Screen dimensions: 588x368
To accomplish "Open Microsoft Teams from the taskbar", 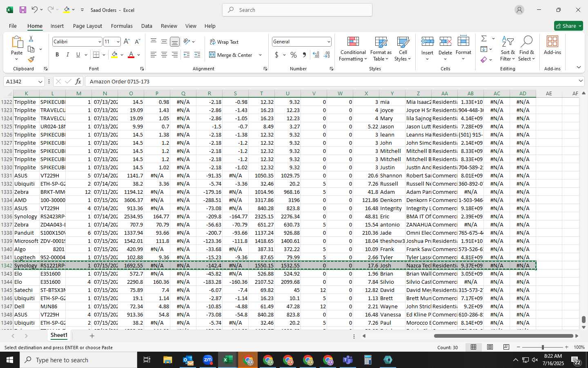I will pos(348,360).
